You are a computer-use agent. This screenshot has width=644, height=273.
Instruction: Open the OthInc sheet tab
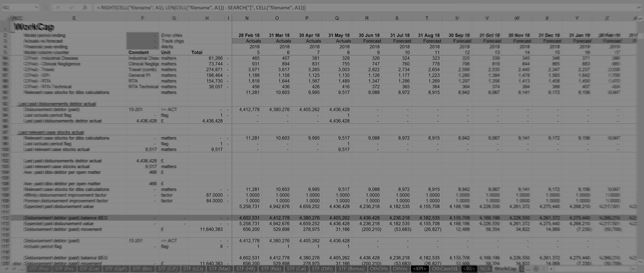pos(400,269)
